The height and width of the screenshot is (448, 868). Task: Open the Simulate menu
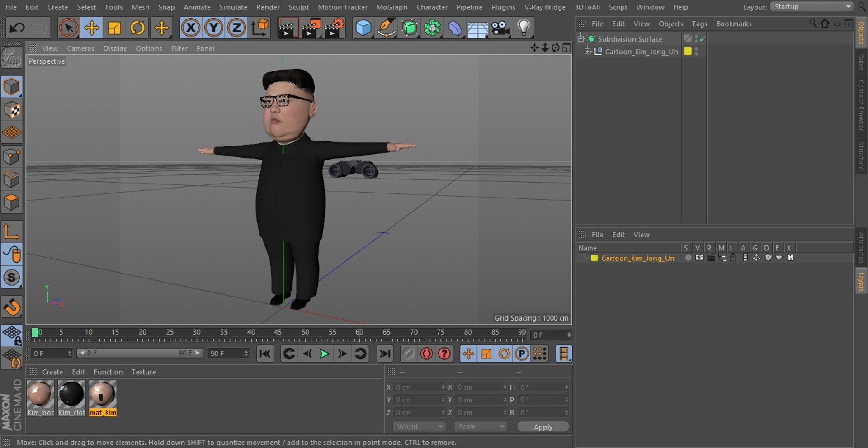coord(233,7)
